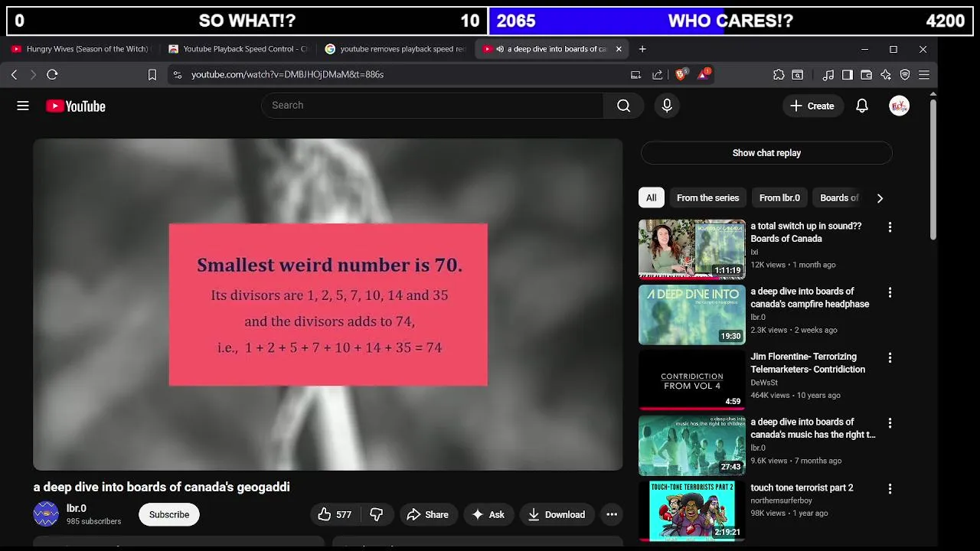Open a new browser tab

click(x=642, y=49)
